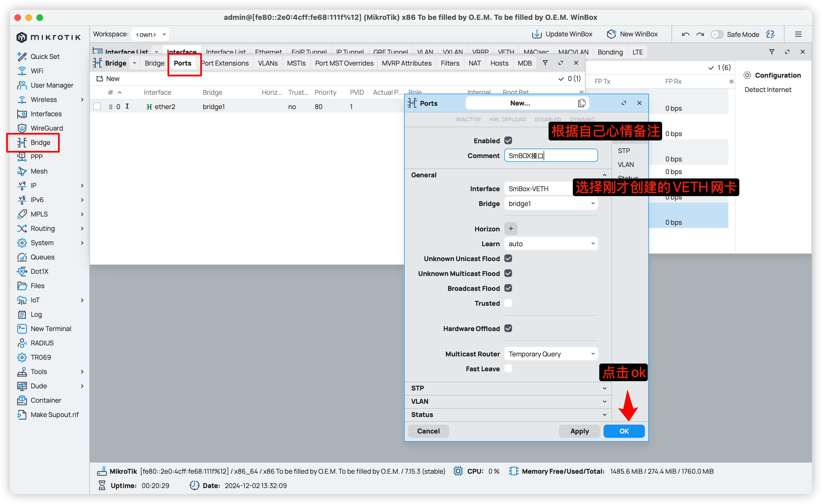Image resolution: width=822 pixels, height=504 pixels.
Task: Enable the Fast Leave checkbox
Action: [508, 369]
